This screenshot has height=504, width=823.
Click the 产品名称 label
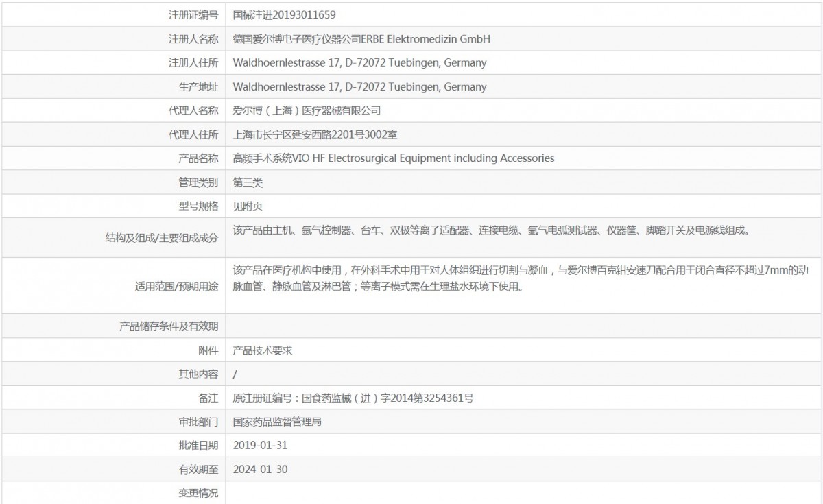(198, 158)
